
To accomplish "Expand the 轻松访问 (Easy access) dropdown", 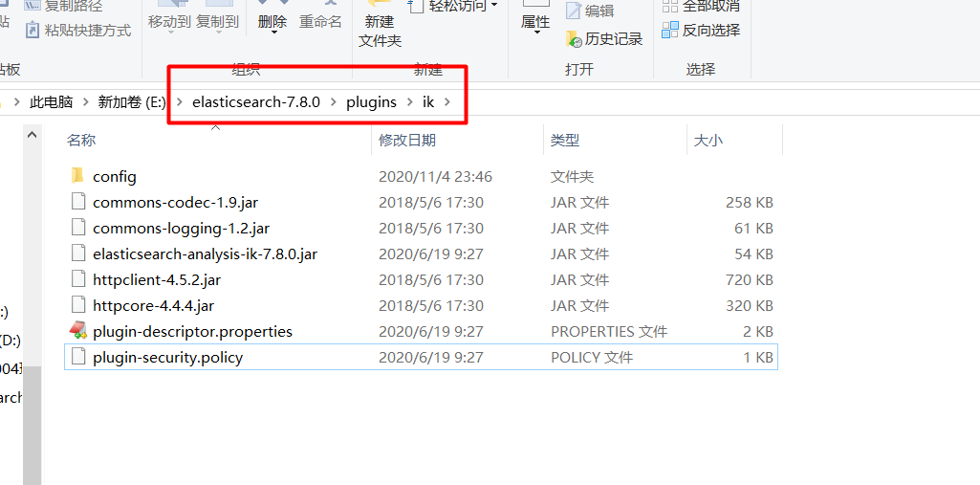I will tap(494, 6).
